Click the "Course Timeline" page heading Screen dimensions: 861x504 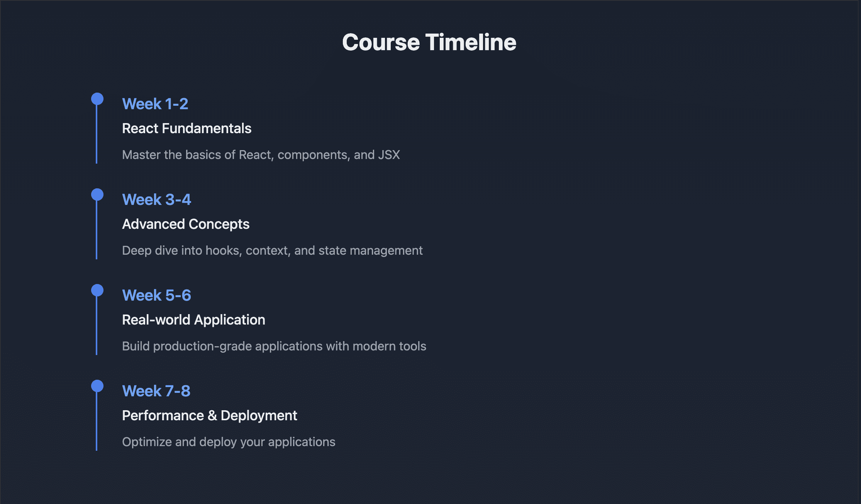tap(429, 42)
